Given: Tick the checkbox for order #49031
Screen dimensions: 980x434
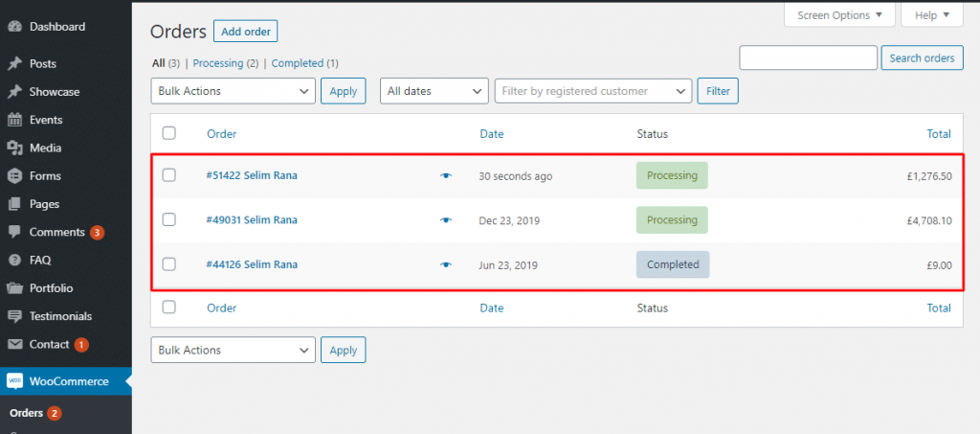Looking at the screenshot, I should coord(169,219).
